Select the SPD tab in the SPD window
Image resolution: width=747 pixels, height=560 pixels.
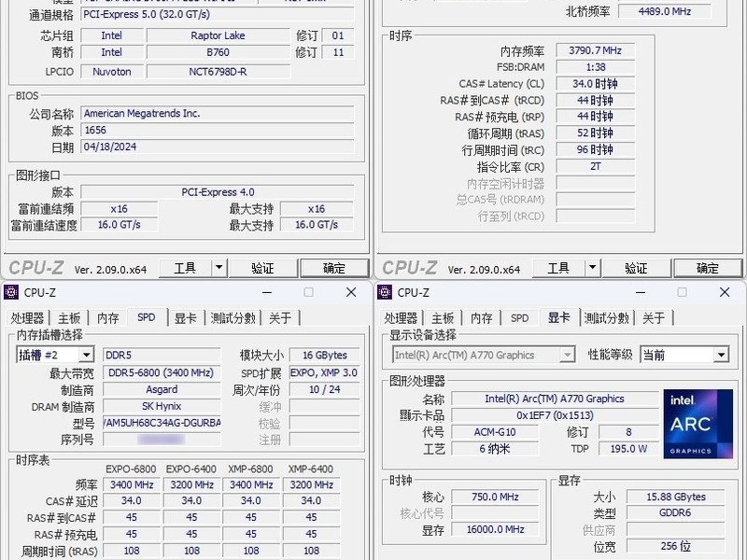pos(147,317)
